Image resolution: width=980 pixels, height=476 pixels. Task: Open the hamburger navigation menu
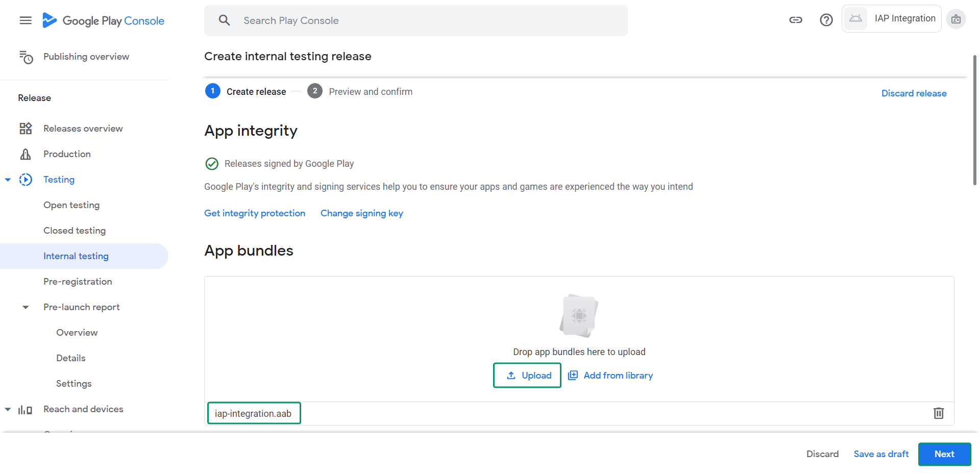tap(26, 20)
